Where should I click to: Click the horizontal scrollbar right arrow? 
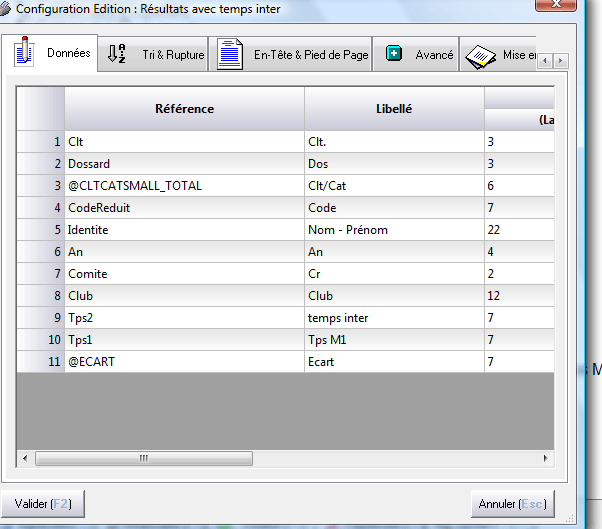(545, 458)
